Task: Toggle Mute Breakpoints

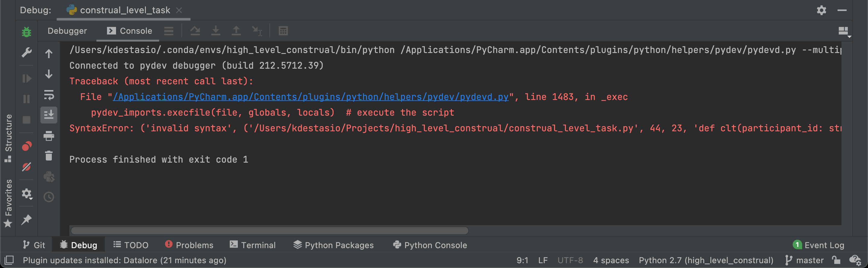Action: point(26,167)
